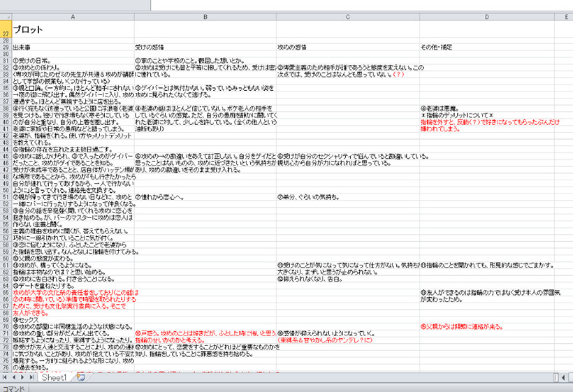Select cell ④老婆は悪魔。 in column D

click(487, 108)
